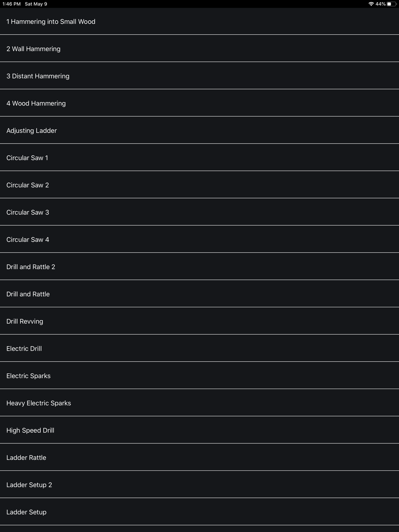Open 3 Distant Hammering sound
The image size is (399, 532).
tap(199, 76)
